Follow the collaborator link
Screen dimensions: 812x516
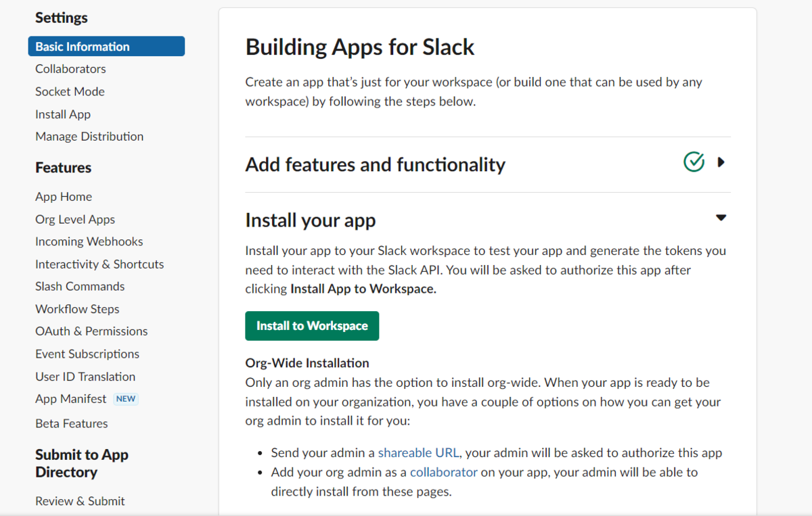(x=443, y=472)
